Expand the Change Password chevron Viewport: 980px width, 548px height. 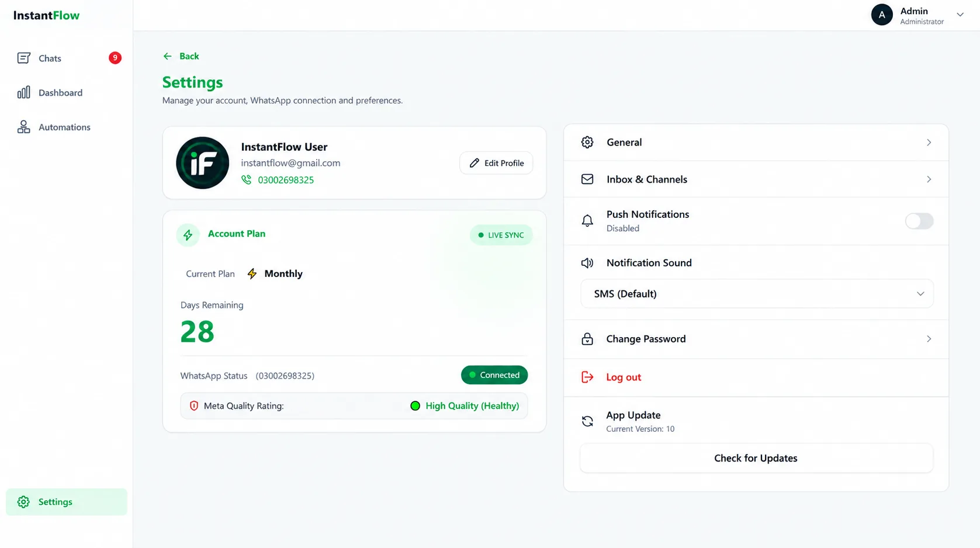[929, 339]
